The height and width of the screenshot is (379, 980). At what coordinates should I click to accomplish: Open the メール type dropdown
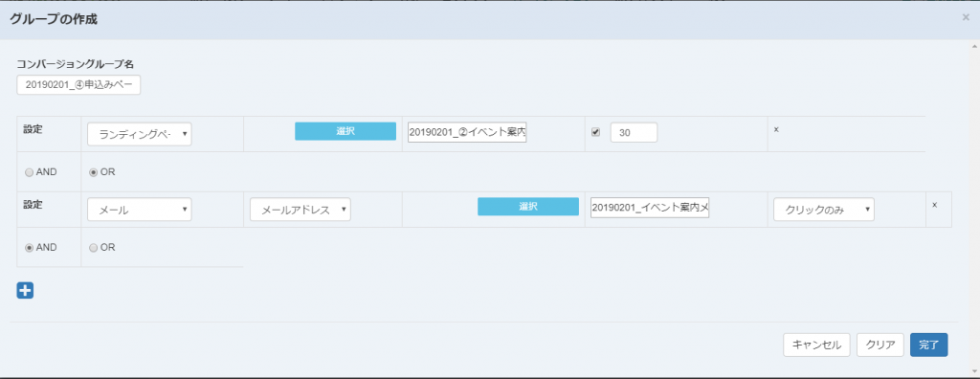(140, 210)
